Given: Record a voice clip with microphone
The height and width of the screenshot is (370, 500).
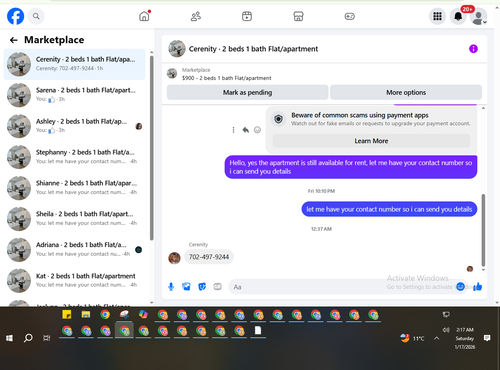Looking at the screenshot, I should pyautogui.click(x=171, y=287).
